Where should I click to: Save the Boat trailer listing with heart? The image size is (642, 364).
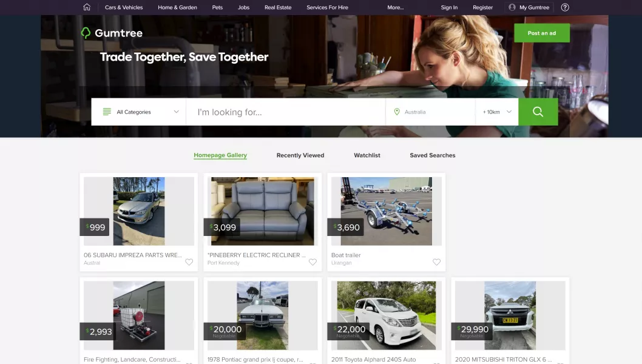[436, 262]
